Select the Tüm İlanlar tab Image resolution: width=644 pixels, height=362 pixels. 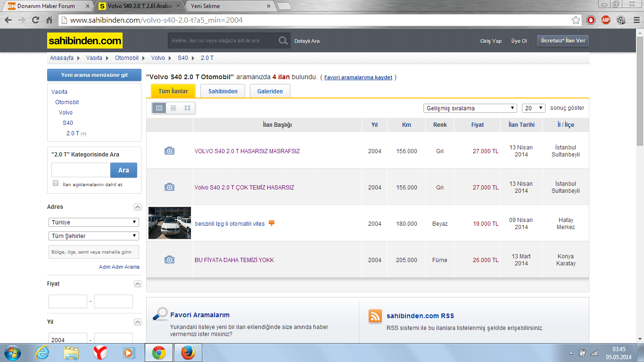point(173,91)
